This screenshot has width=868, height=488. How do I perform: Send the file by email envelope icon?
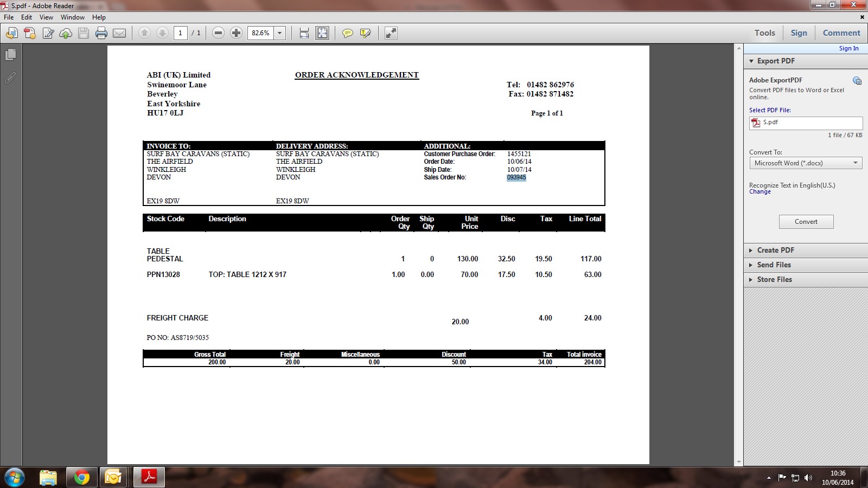tap(119, 33)
